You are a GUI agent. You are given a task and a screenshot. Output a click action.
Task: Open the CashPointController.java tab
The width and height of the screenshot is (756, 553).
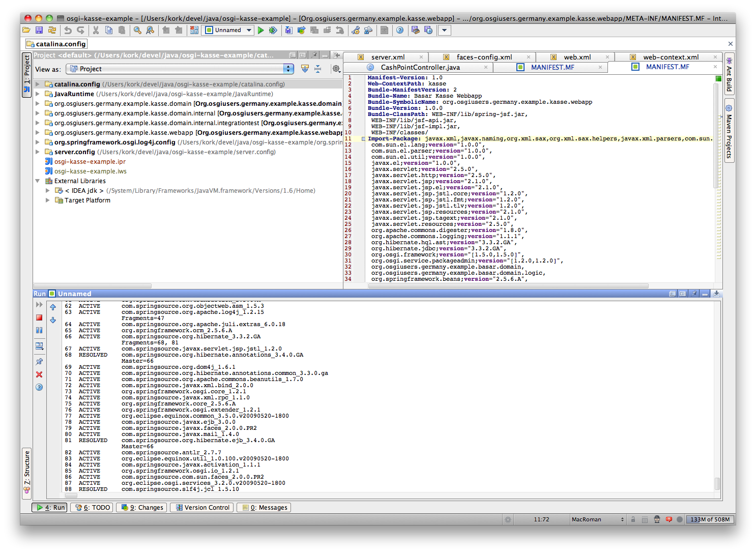(420, 67)
